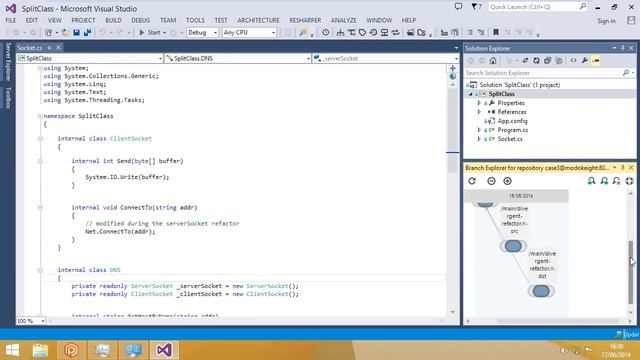640x360 pixels.
Task: Refresh the Branch Explorer diagram
Action: click(472, 181)
